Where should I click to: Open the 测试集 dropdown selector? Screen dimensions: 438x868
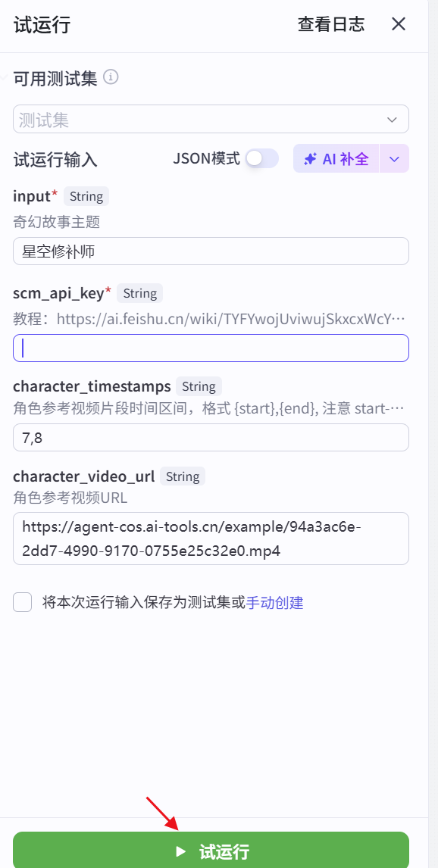tap(211, 119)
